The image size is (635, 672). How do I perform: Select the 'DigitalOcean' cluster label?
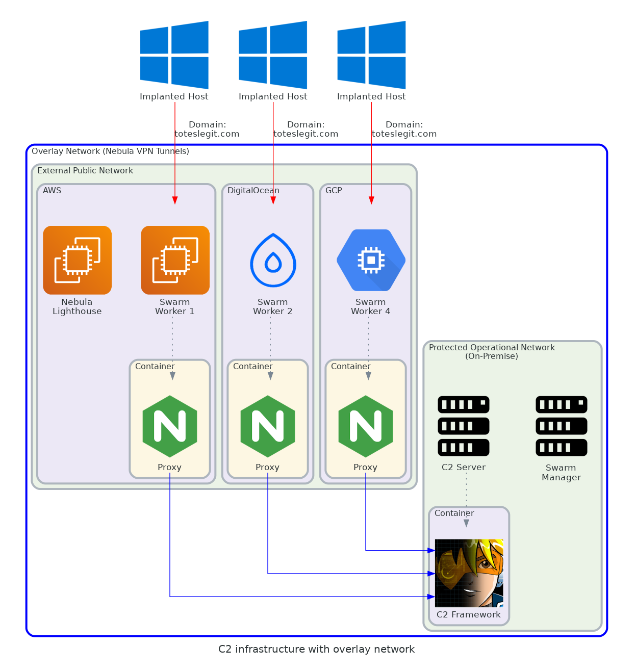253,191
